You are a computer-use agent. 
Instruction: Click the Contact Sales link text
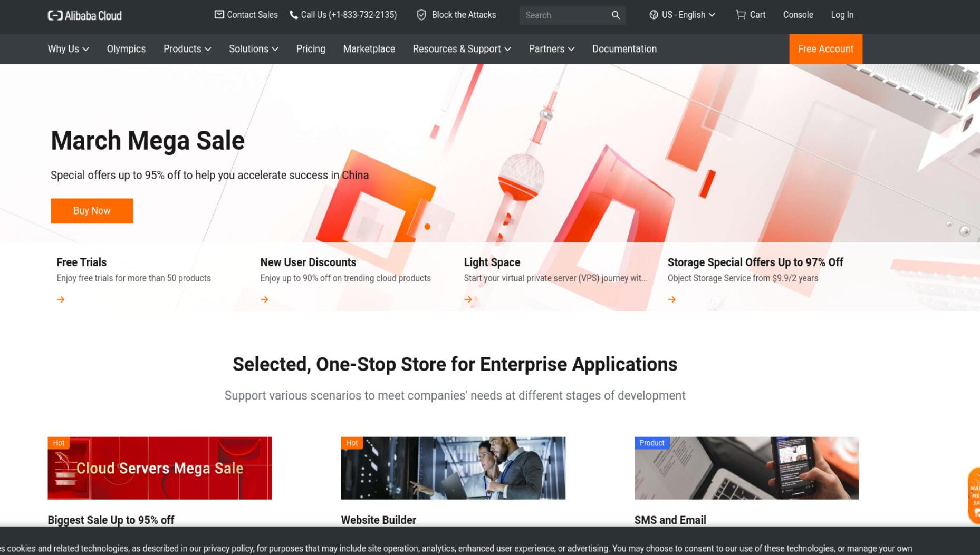tap(252, 15)
